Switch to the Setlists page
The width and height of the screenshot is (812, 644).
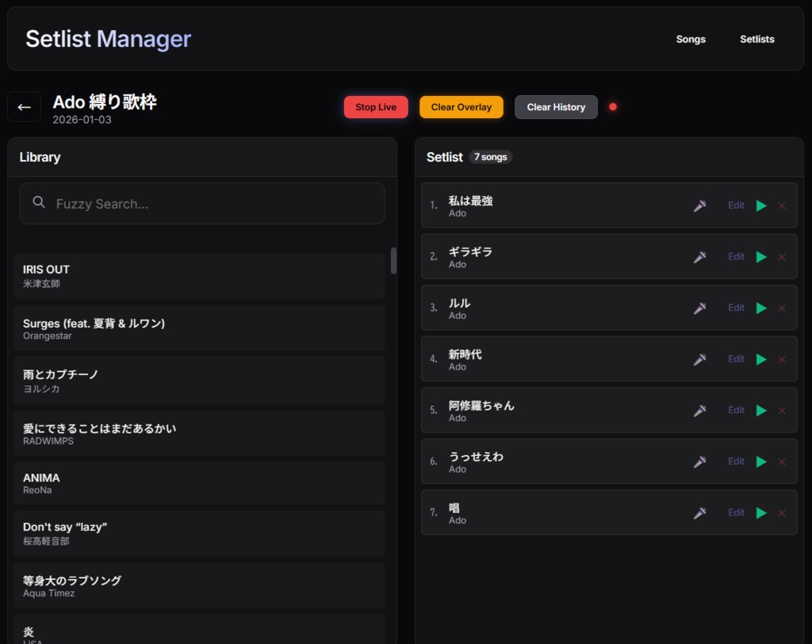pyautogui.click(x=756, y=39)
